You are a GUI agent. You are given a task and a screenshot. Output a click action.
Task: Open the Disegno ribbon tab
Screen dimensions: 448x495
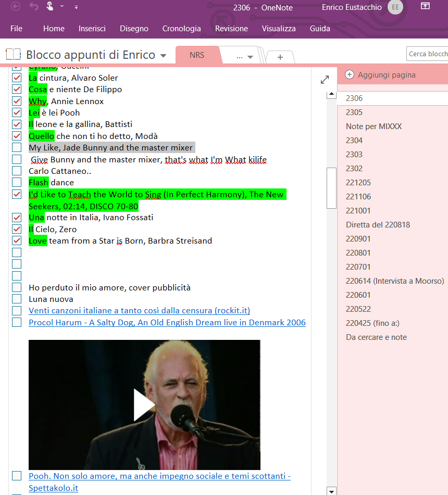[134, 29]
